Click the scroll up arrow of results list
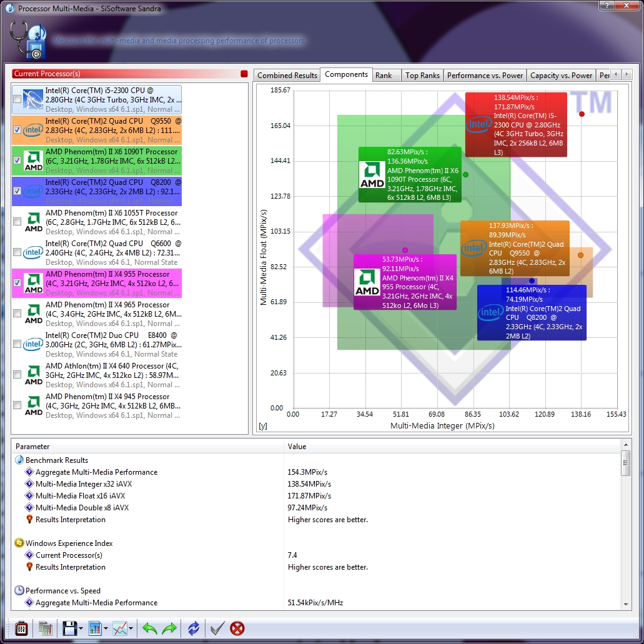The height and width of the screenshot is (644, 644). pyautogui.click(x=625, y=445)
